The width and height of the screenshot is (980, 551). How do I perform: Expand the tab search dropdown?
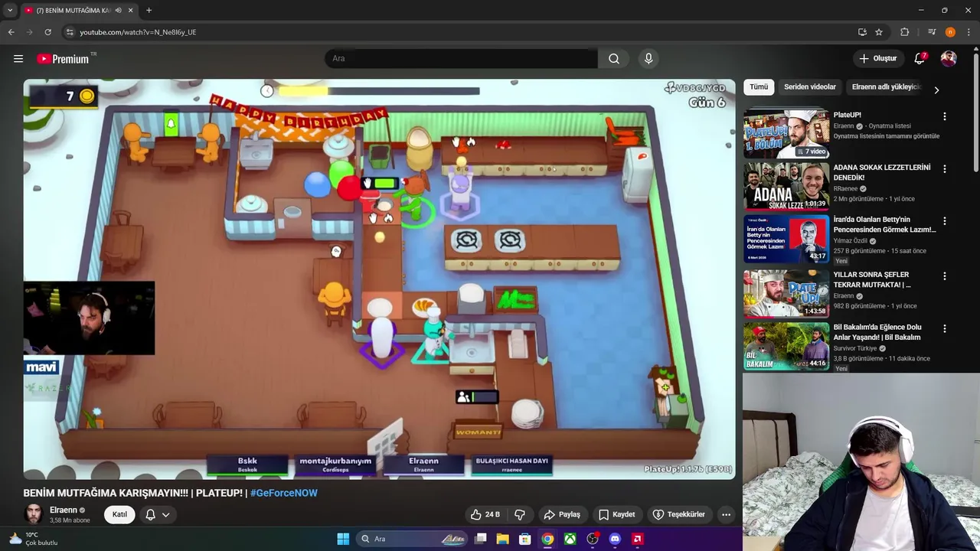[10, 11]
